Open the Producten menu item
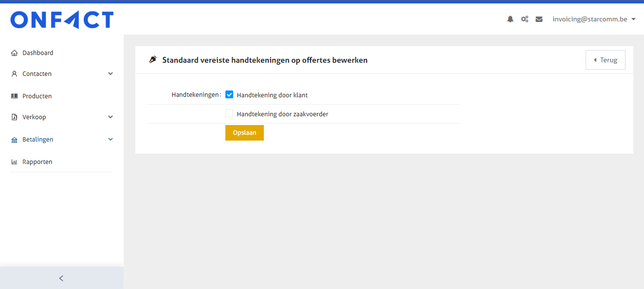Screen dimensions: 644x289 (x=37, y=96)
